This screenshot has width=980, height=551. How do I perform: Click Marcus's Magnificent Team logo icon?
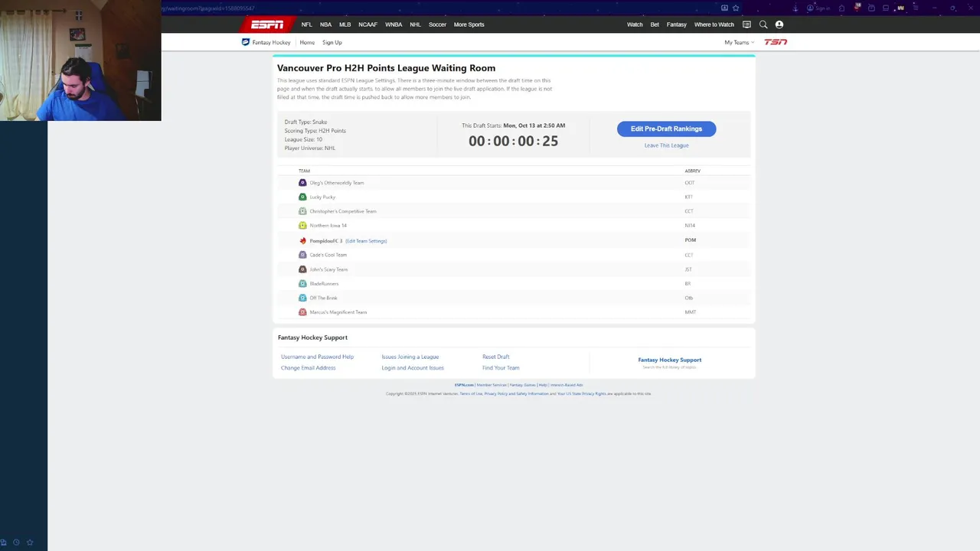[302, 312]
